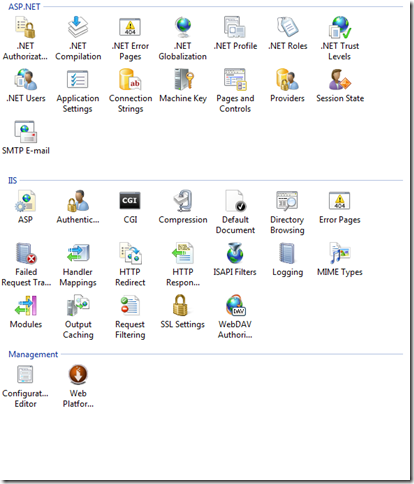Screen dimensions: 414x484
Task: Select the Machine Key icon
Action: [183, 79]
